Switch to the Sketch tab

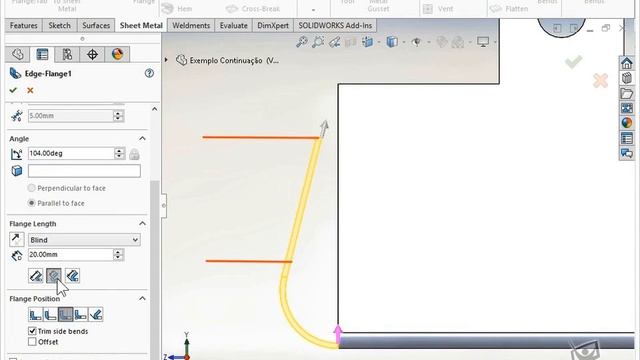click(60, 25)
